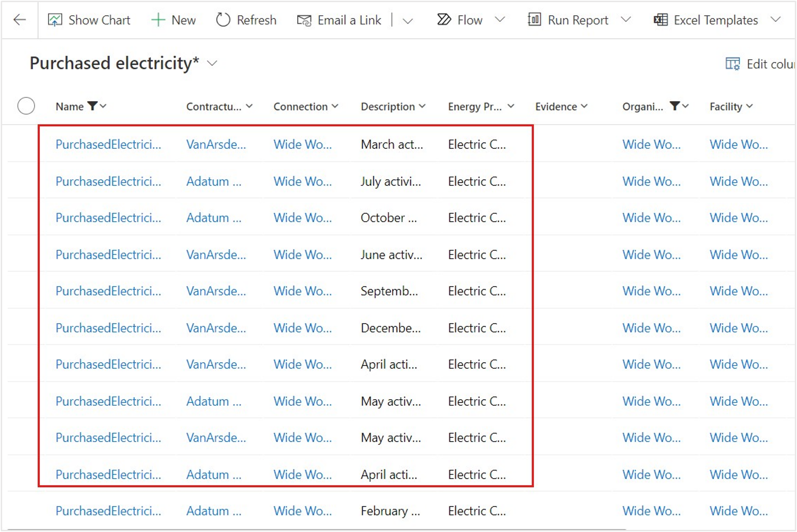
Task: Open the Email a Link split dropdown arrow
Action: [407, 21]
